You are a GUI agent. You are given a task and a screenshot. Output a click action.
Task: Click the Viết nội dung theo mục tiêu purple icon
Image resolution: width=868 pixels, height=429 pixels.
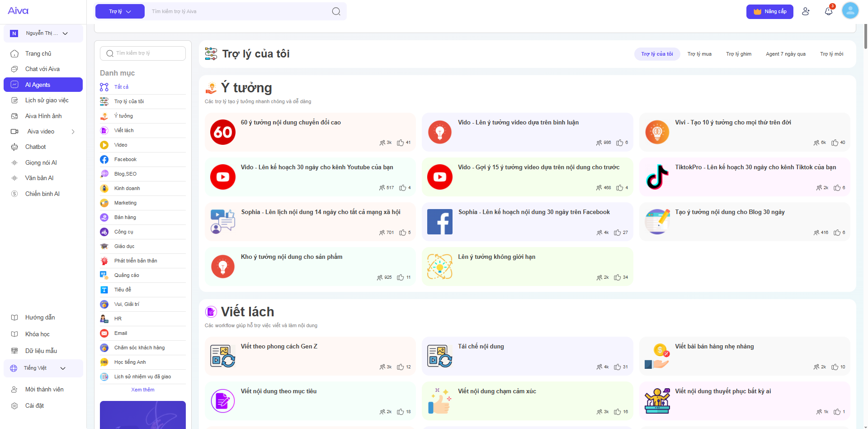pyautogui.click(x=223, y=401)
